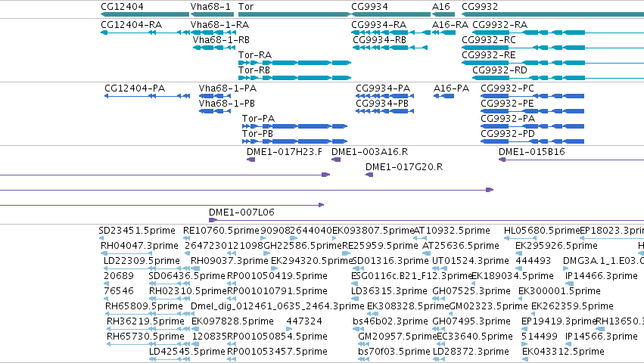
Task: Open CDS CG9932-PE label
Action: click(507, 104)
